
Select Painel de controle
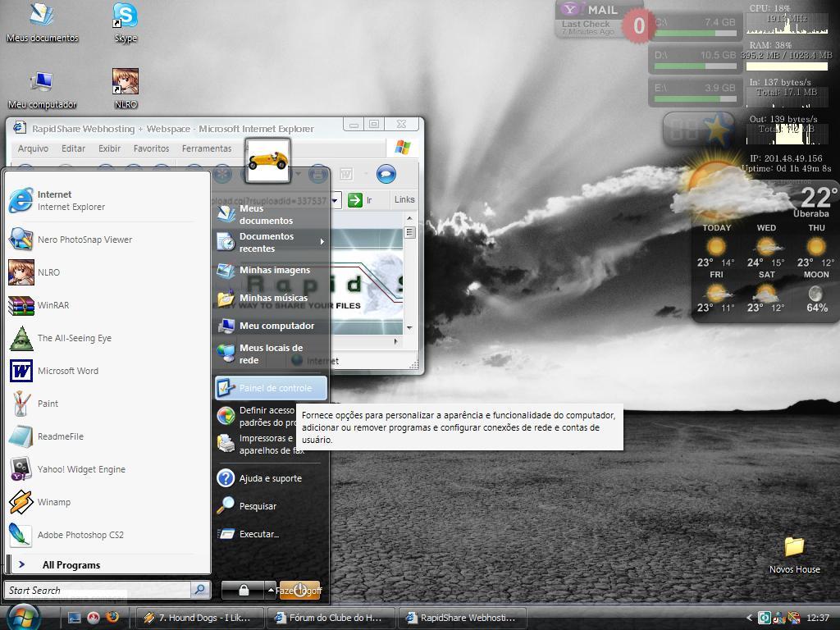click(271, 388)
